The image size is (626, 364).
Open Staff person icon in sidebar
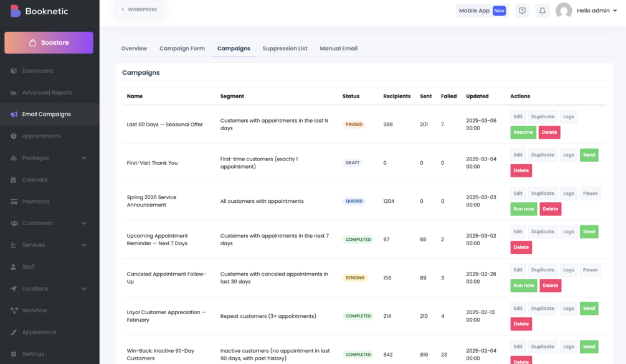coord(14,267)
